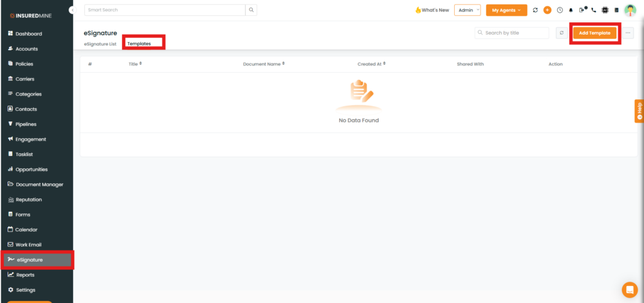Open the Admin role dropdown
Image resolution: width=644 pixels, height=303 pixels.
tap(467, 10)
